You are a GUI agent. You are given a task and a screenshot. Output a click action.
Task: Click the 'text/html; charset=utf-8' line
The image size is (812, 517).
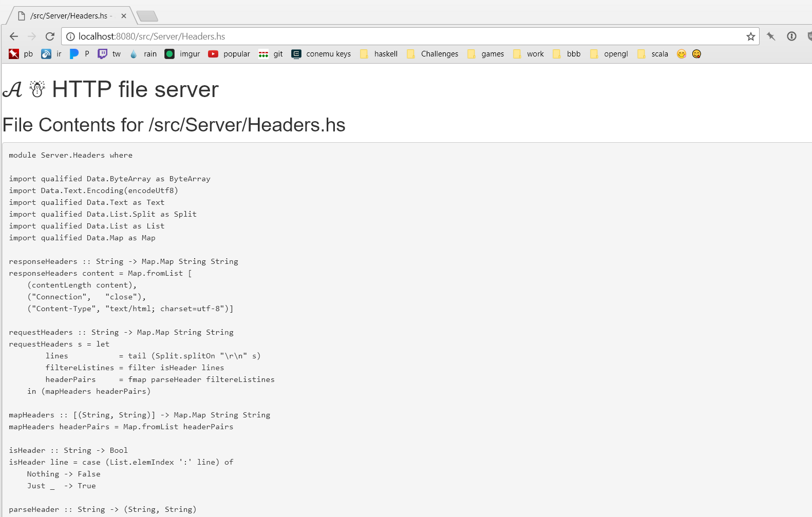130,309
